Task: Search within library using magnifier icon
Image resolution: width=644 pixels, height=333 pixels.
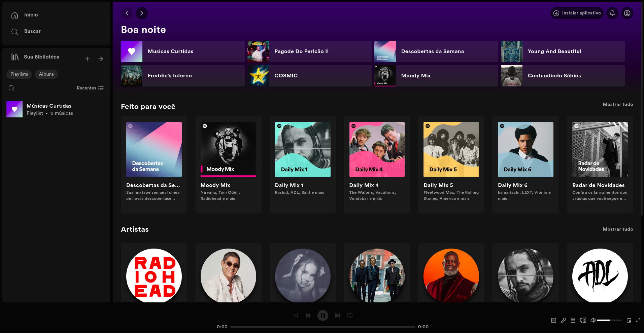Action: [11, 88]
